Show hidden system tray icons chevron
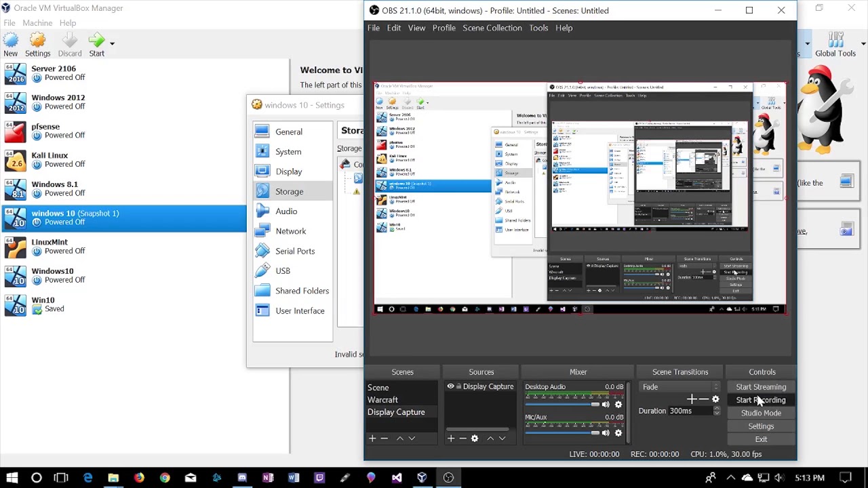The height and width of the screenshot is (488, 868). pyautogui.click(x=731, y=478)
